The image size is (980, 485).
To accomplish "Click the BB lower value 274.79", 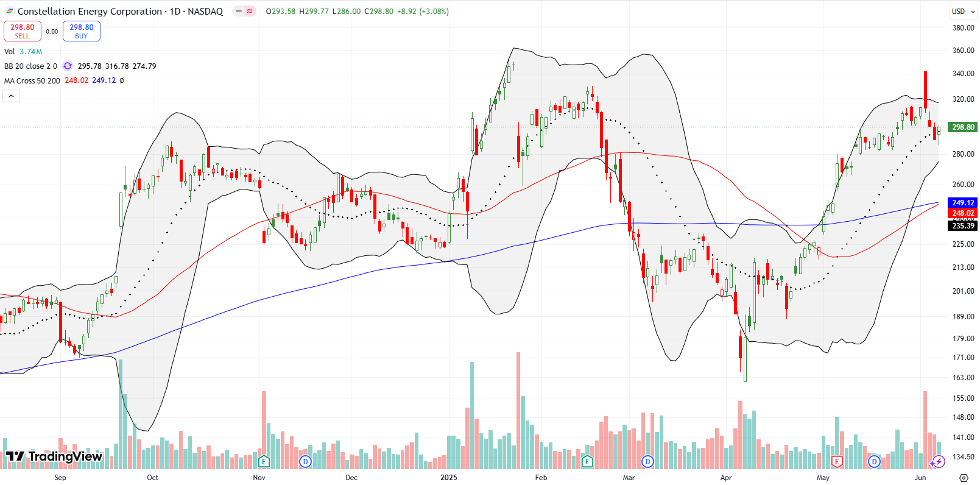I will tap(144, 66).
